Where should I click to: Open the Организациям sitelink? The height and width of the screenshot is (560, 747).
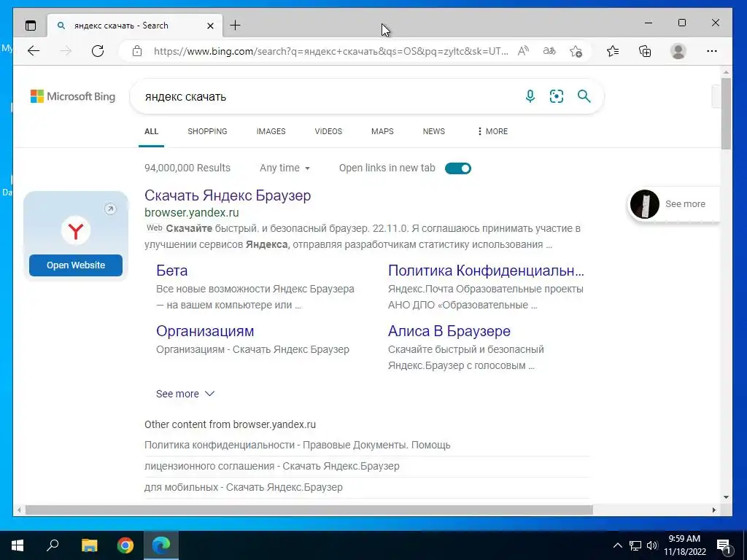click(x=205, y=331)
